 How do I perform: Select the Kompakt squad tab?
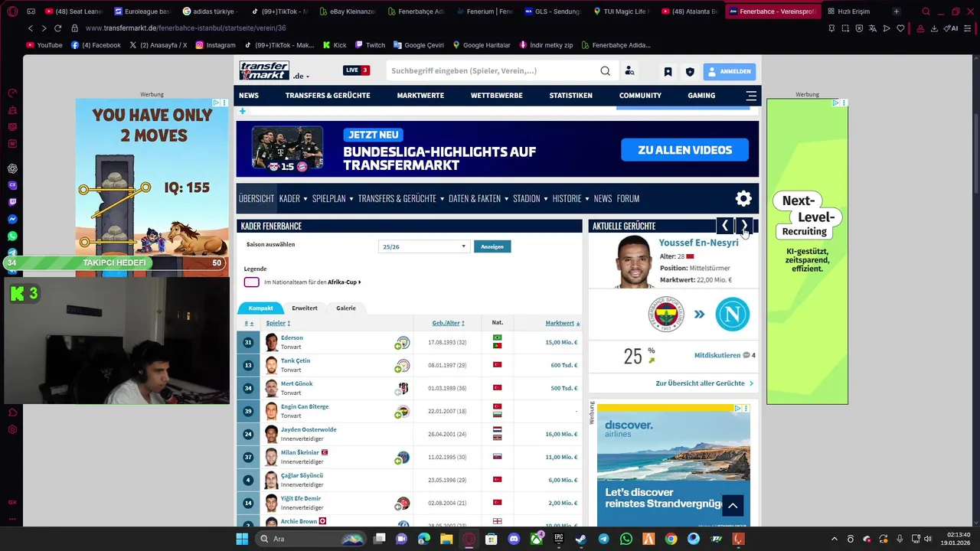tap(260, 308)
